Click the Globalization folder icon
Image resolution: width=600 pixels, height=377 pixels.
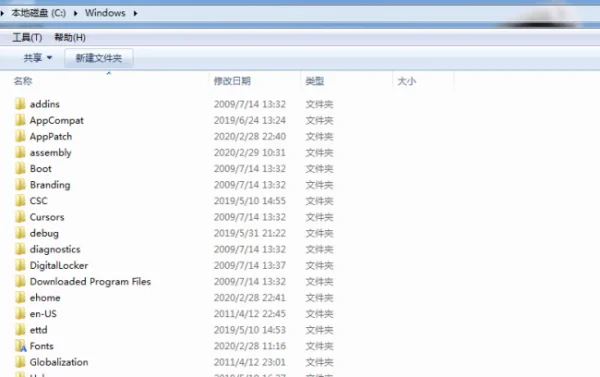(x=20, y=362)
